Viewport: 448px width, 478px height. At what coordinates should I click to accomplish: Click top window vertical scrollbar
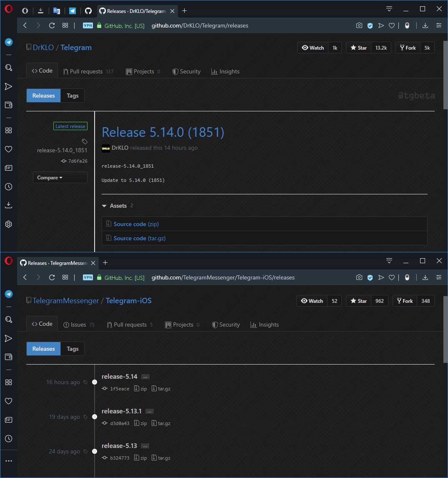(445, 75)
